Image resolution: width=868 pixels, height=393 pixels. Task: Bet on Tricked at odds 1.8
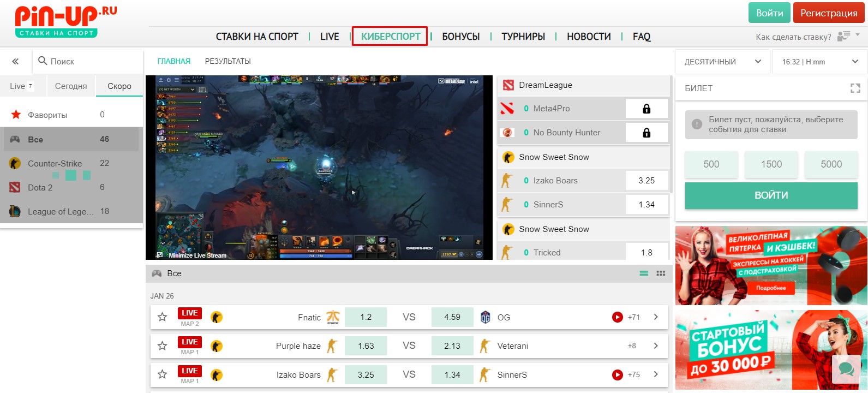coord(646,253)
